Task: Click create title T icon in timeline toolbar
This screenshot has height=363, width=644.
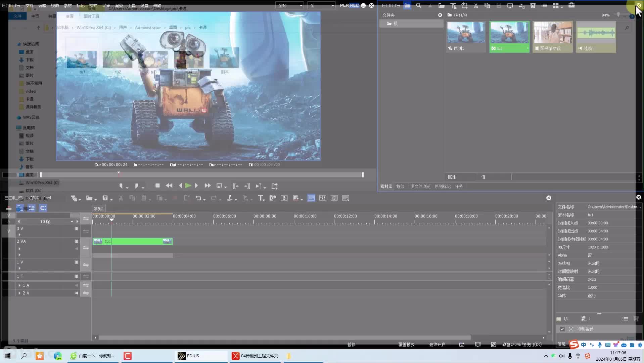Action: (x=261, y=198)
